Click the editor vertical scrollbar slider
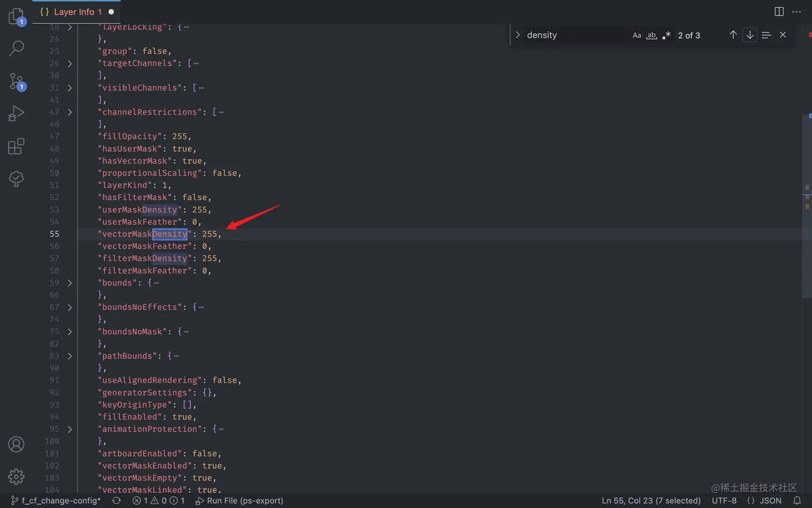Screen dimensions: 812x508 807,207
